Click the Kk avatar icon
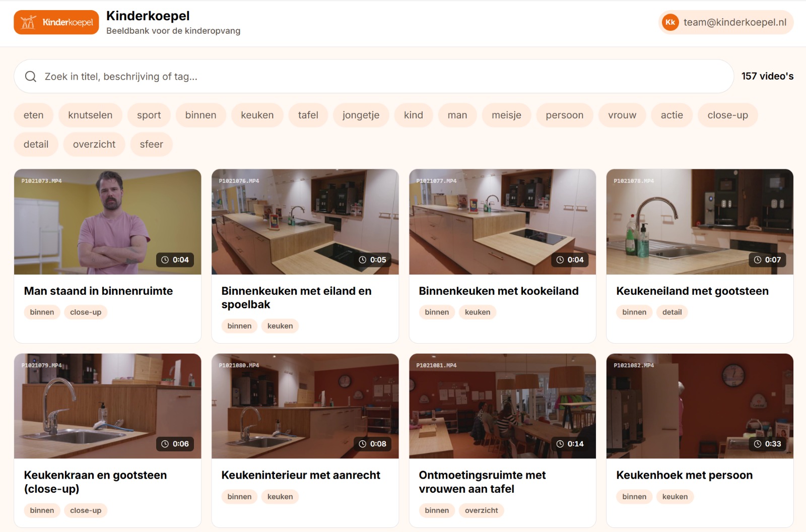The width and height of the screenshot is (806, 532). pos(670,22)
